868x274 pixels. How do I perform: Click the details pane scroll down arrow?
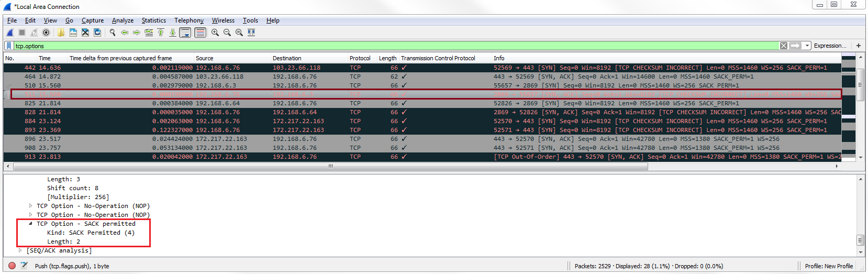860,253
